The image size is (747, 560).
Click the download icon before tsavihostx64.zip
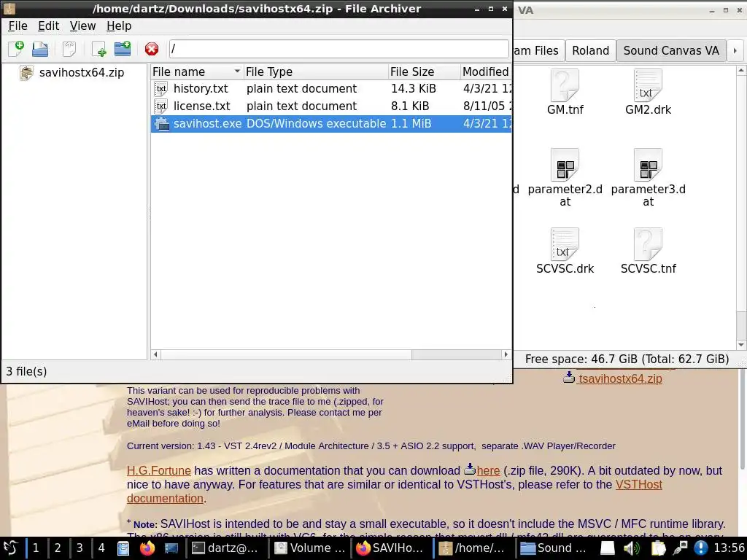569,378
